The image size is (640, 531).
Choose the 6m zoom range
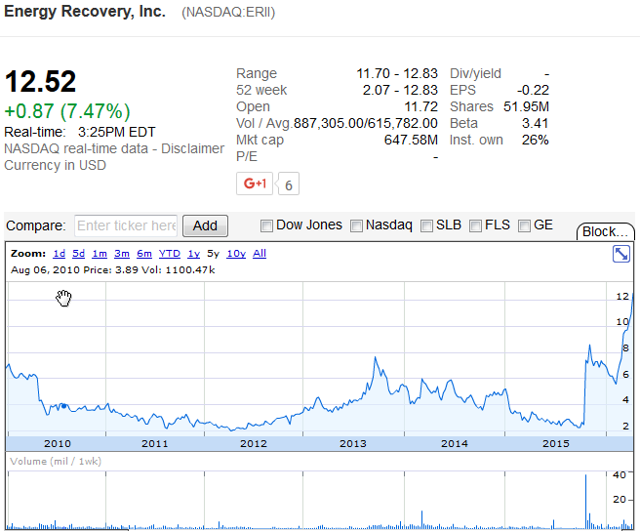(x=144, y=254)
